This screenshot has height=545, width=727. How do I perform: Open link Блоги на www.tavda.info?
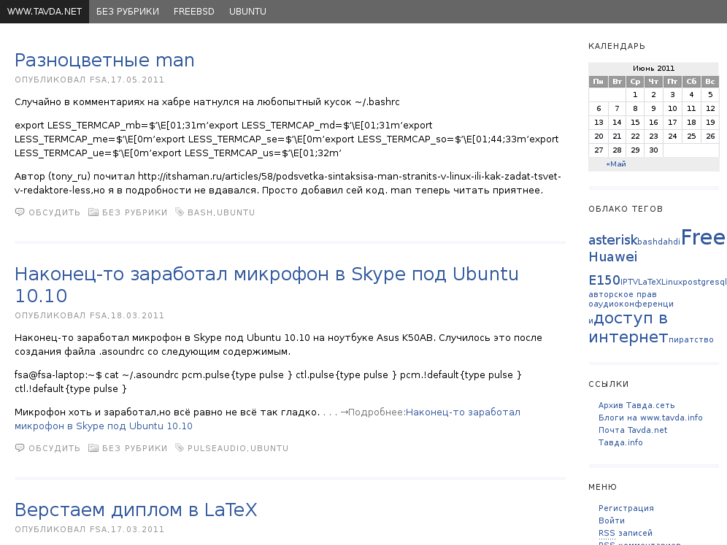pyautogui.click(x=650, y=417)
